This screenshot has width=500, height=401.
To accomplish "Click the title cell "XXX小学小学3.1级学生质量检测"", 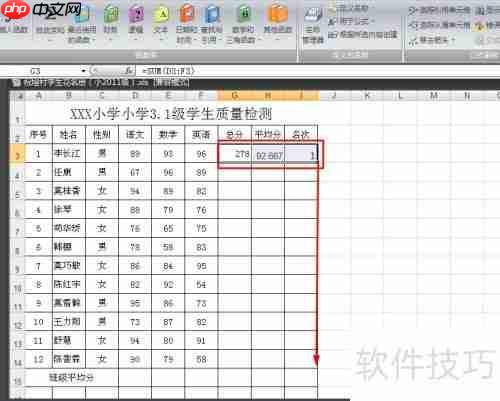I will tap(171, 114).
